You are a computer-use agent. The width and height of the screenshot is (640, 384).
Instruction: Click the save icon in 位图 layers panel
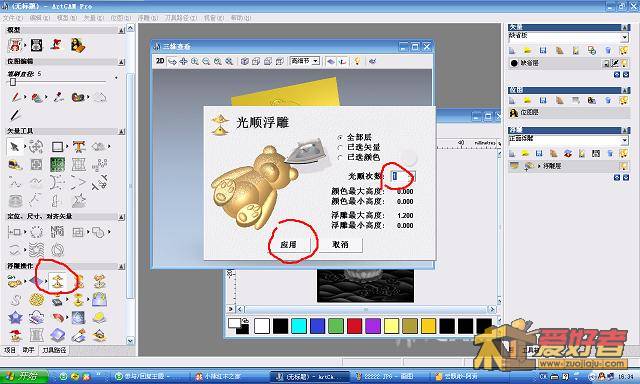pyautogui.click(x=543, y=100)
